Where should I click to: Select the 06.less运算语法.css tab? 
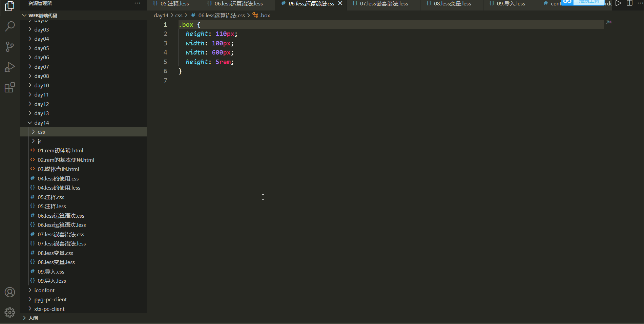pyautogui.click(x=311, y=3)
